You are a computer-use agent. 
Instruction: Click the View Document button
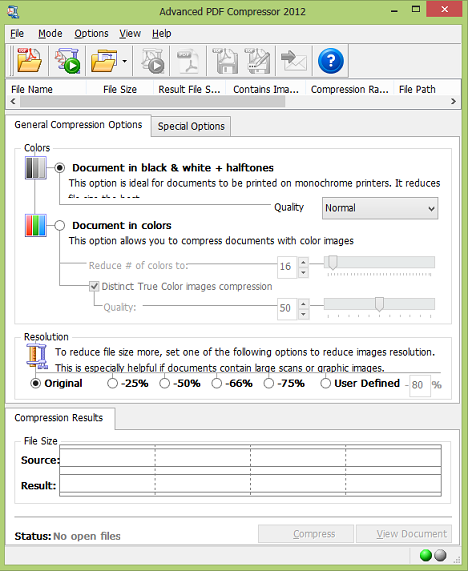pyautogui.click(x=404, y=534)
